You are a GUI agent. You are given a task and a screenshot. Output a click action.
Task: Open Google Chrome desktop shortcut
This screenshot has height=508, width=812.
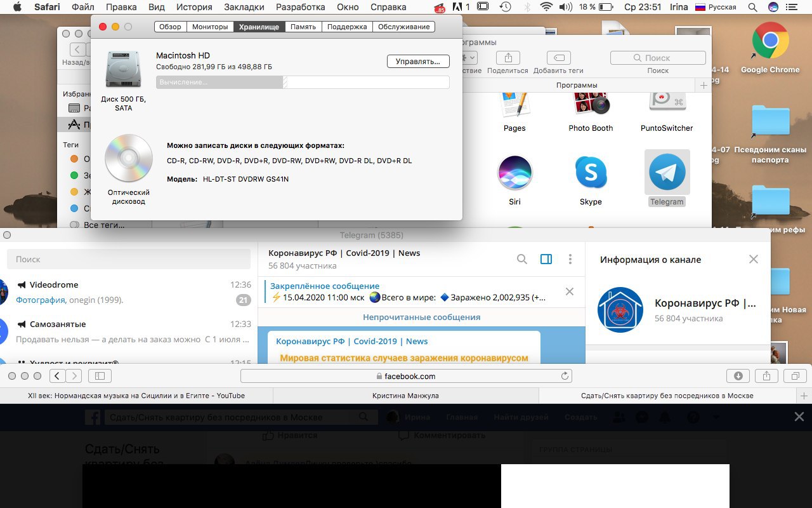click(770, 42)
